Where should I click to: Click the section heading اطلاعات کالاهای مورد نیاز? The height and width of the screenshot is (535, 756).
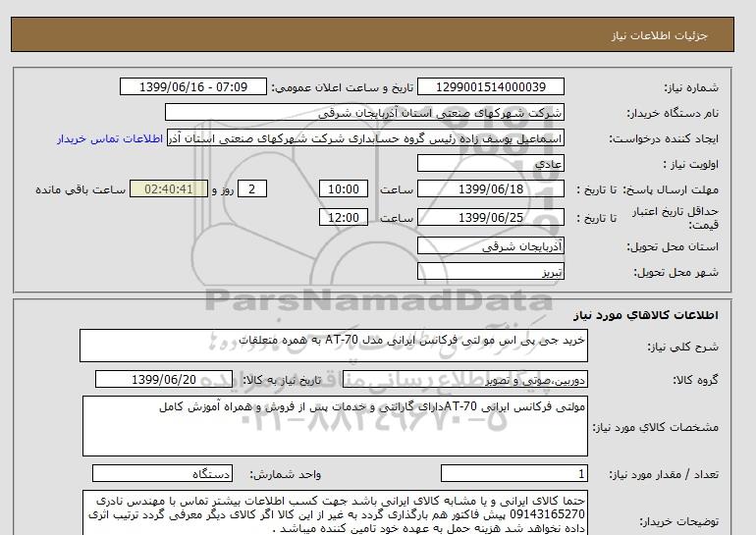pos(646,315)
